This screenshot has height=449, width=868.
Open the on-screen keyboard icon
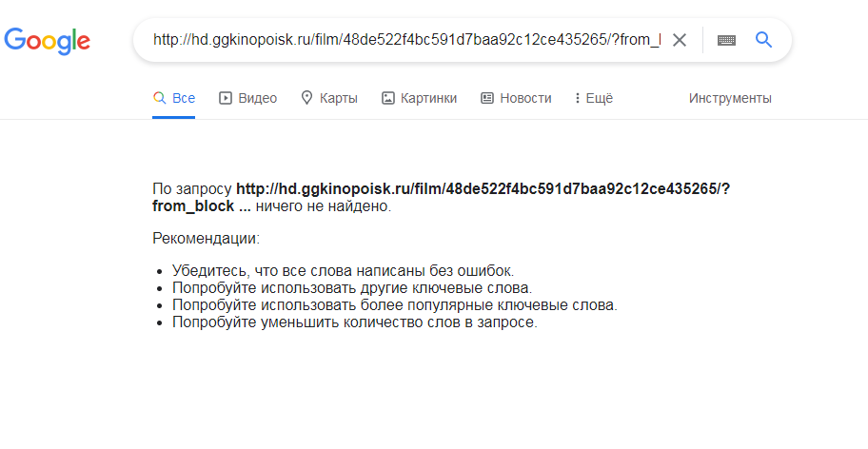click(x=726, y=40)
